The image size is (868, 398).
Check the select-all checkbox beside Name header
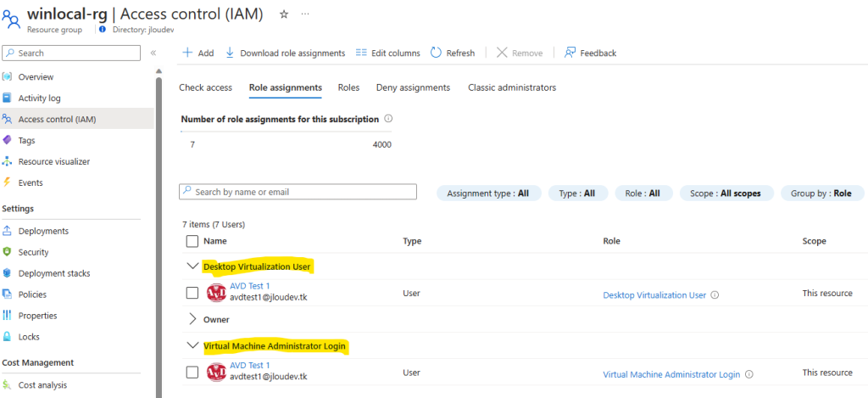pos(192,241)
